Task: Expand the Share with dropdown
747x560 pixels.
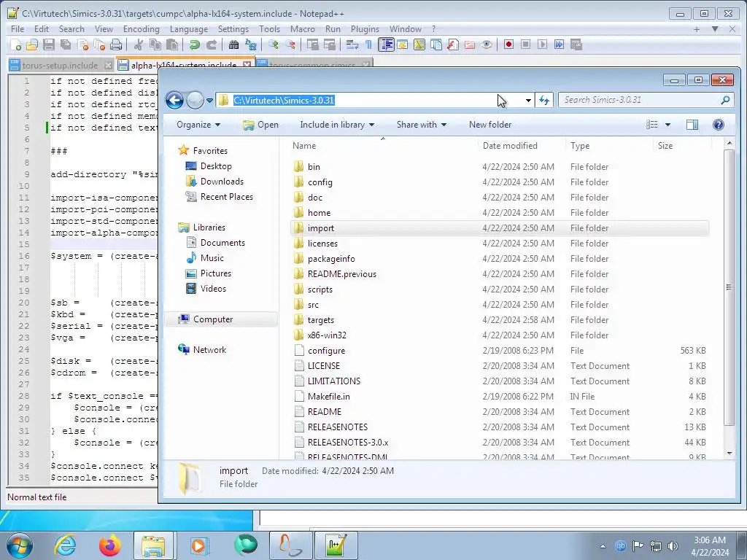Action: point(422,125)
